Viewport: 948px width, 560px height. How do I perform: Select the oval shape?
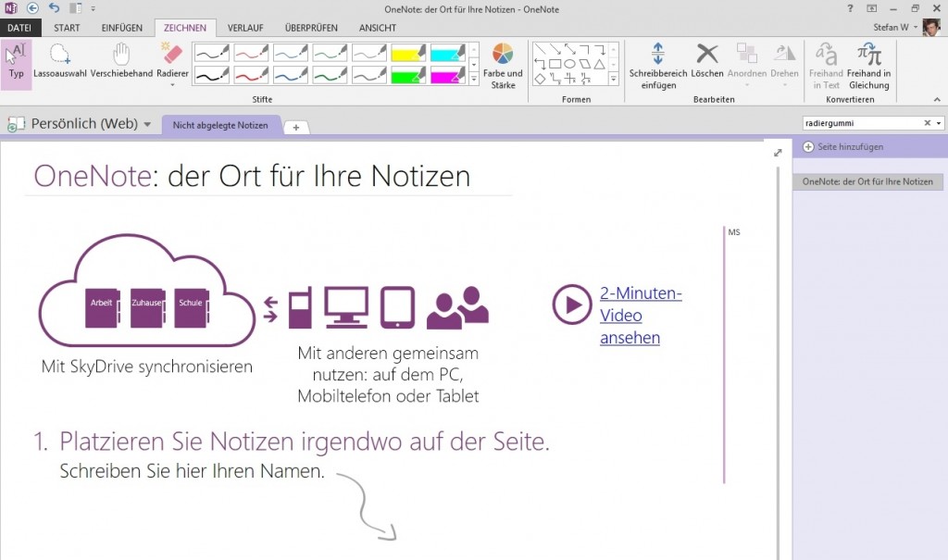(569, 64)
